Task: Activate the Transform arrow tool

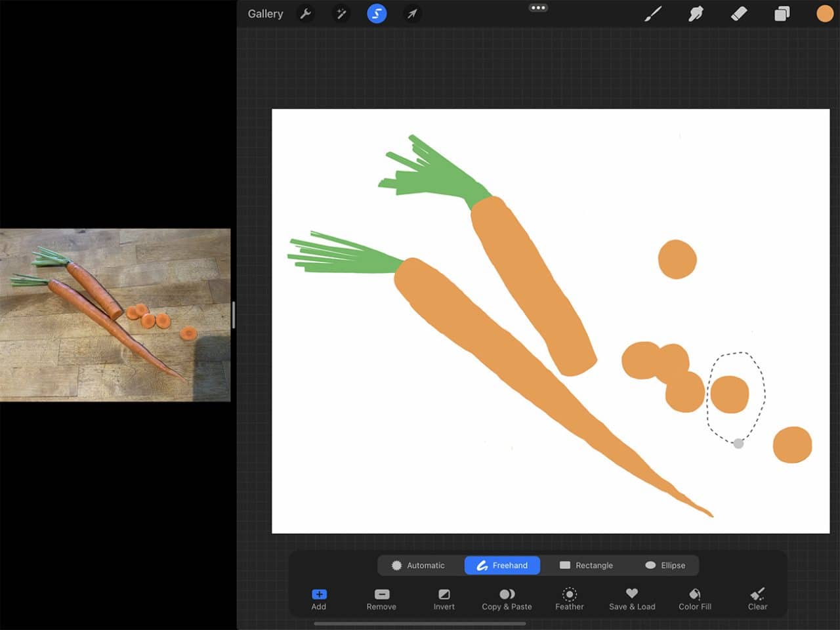Action: (412, 13)
